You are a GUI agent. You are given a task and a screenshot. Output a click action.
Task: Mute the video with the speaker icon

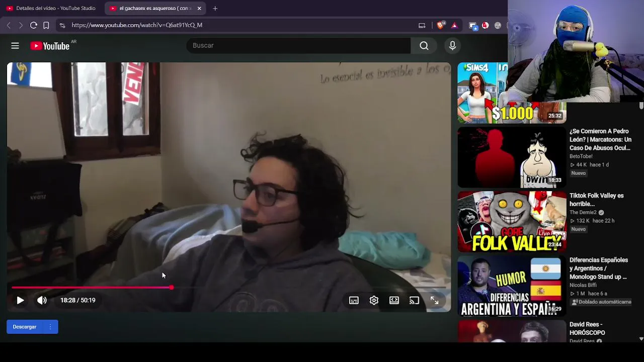coord(42,300)
